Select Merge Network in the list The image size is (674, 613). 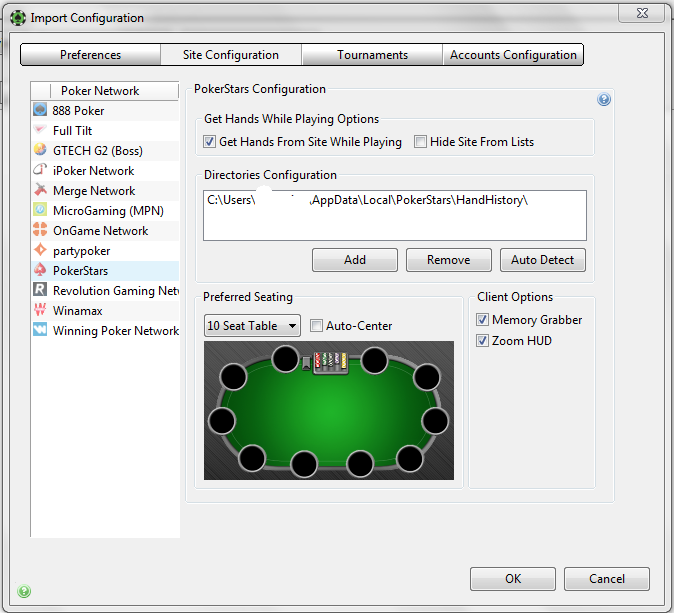coord(106,190)
